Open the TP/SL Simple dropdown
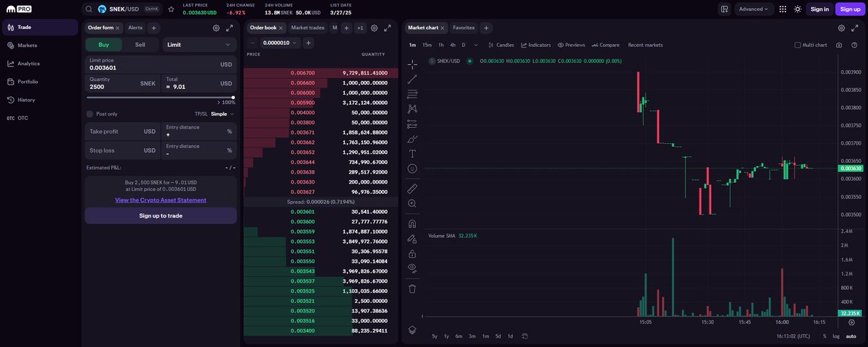The image size is (868, 347). pyautogui.click(x=221, y=113)
